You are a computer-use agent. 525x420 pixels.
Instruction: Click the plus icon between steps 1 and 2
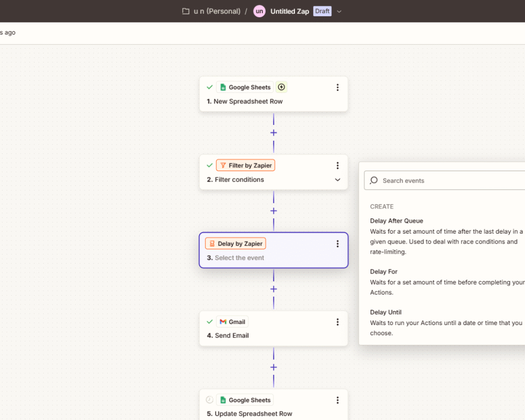pyautogui.click(x=274, y=133)
